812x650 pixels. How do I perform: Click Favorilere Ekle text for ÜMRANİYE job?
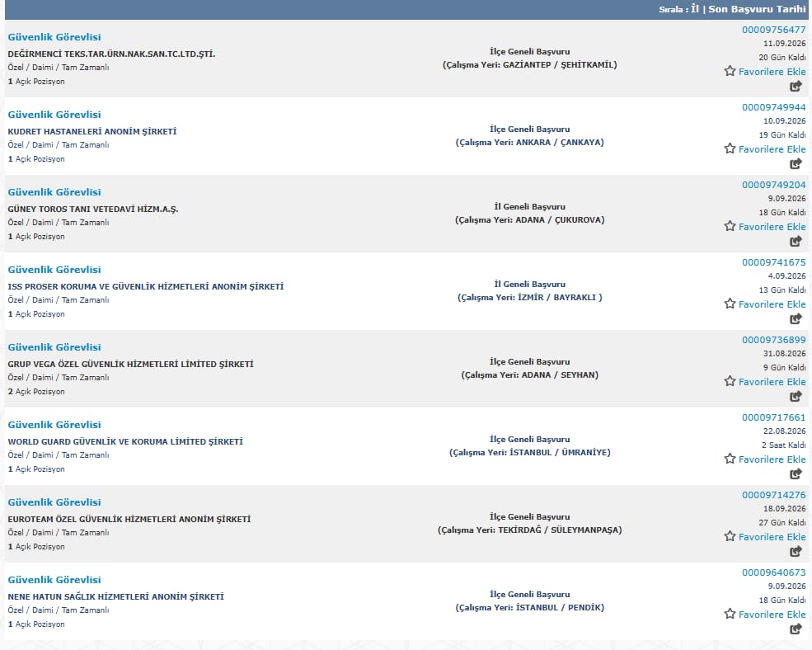tap(772, 459)
